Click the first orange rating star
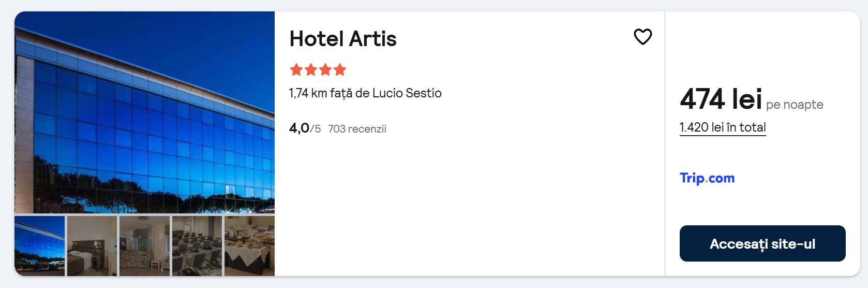This screenshot has width=868, height=288. tap(296, 70)
